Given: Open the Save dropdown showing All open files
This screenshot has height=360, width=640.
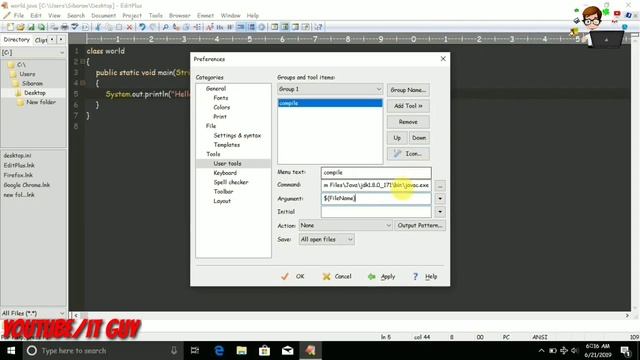Looking at the screenshot, I should [327, 239].
